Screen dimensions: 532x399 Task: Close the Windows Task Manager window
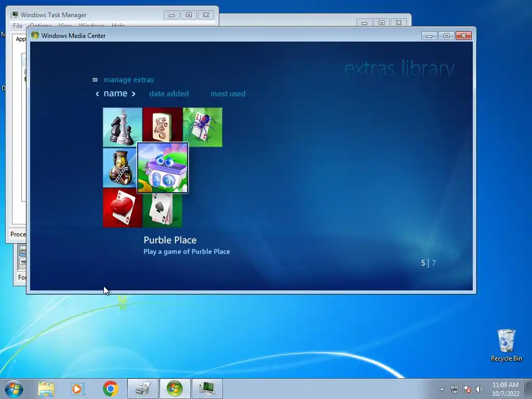206,15
